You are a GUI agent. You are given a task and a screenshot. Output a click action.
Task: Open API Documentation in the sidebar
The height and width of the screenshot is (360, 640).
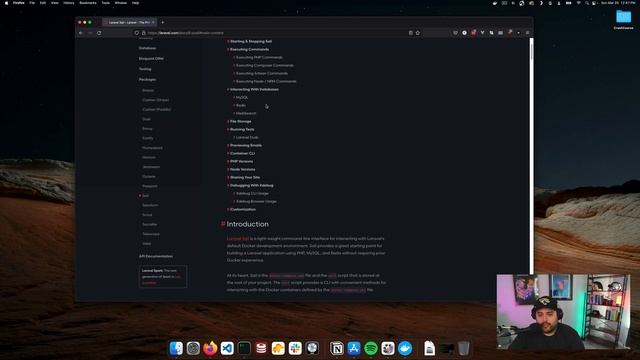click(156, 256)
